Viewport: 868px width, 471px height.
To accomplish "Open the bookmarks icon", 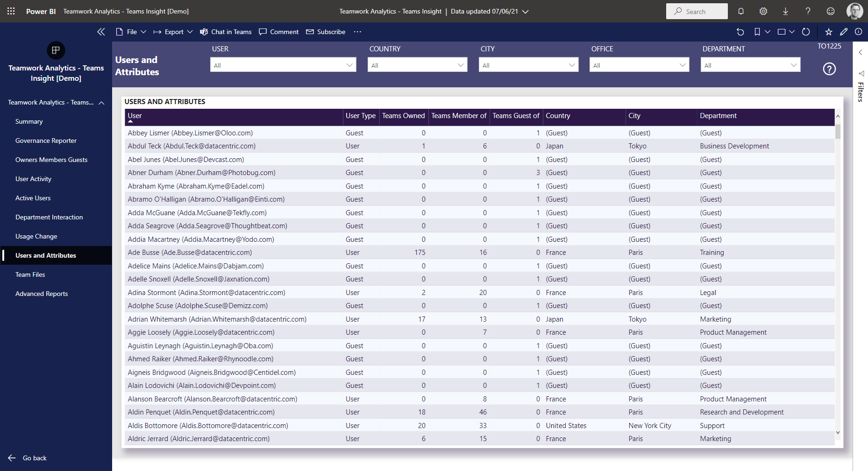I will pyautogui.click(x=757, y=32).
